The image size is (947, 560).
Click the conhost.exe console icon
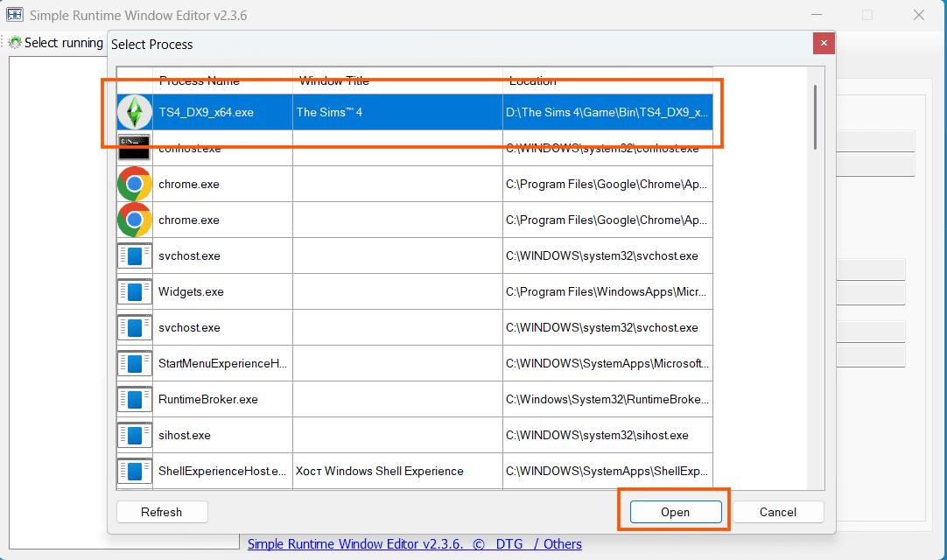point(134,148)
